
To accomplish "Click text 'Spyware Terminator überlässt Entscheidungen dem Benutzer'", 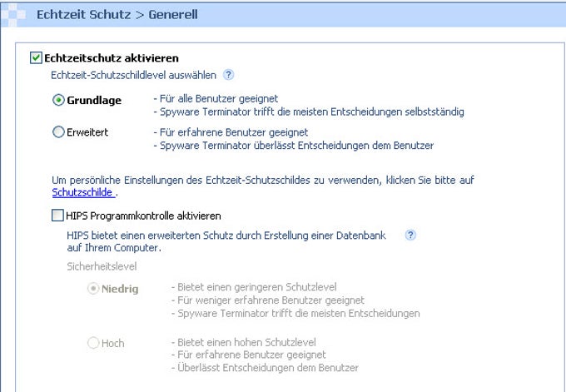I will click(296, 146).
